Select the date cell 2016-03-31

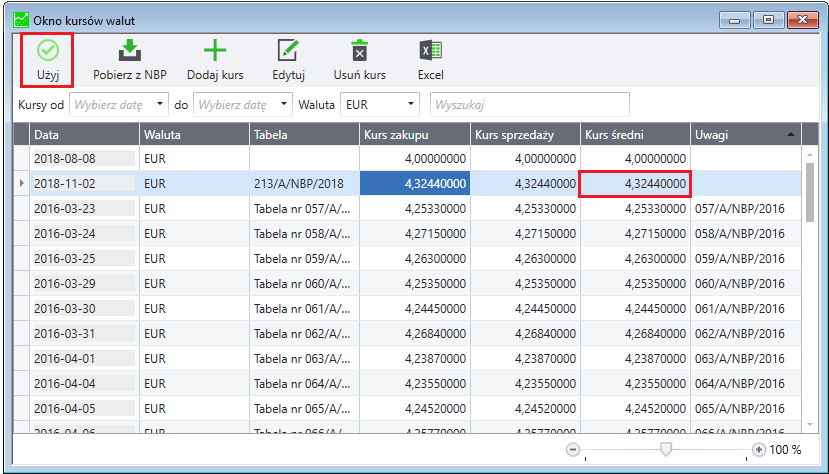point(84,334)
